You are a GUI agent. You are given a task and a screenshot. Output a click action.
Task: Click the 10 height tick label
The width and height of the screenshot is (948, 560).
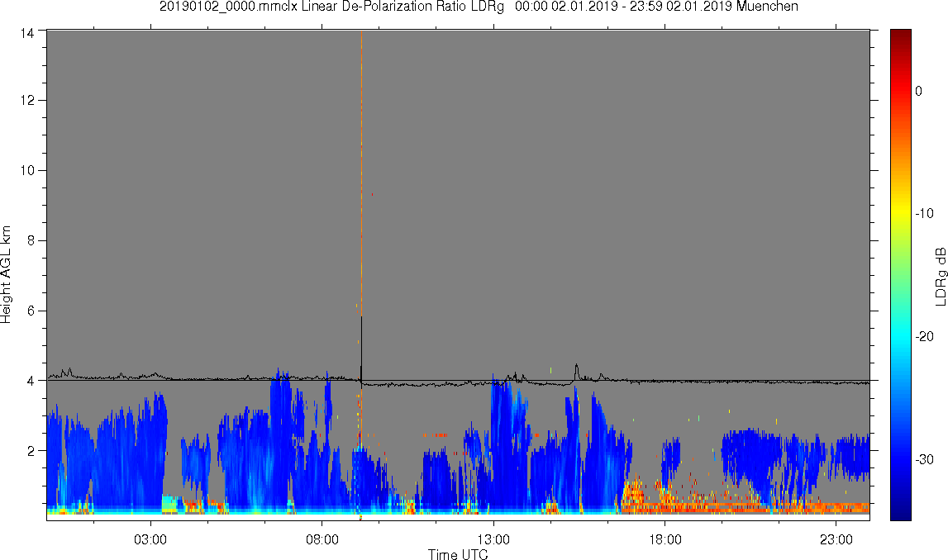[26, 170]
